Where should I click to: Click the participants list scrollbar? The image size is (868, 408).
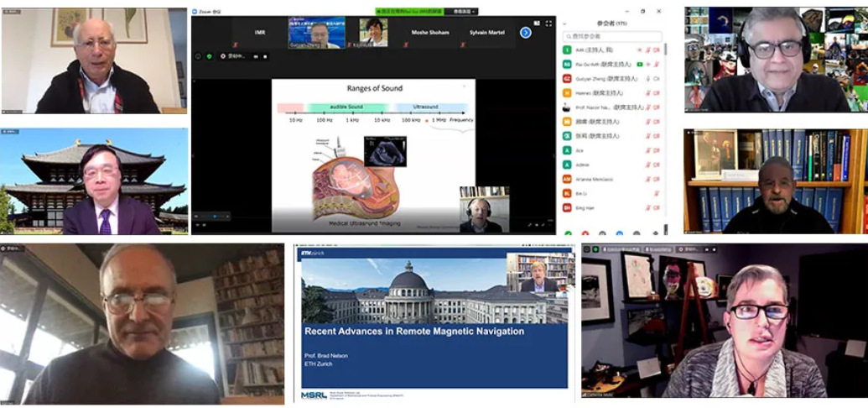665,50
